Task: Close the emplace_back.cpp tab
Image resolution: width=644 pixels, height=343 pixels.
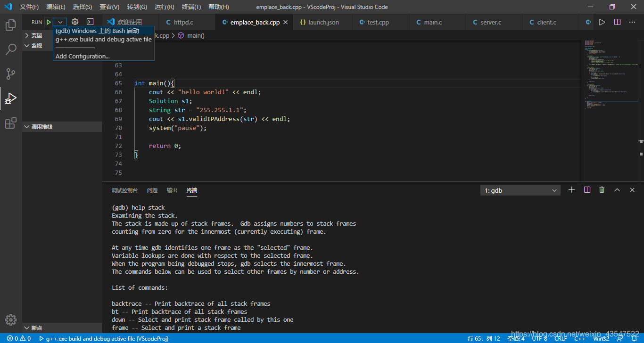Action: point(285,22)
